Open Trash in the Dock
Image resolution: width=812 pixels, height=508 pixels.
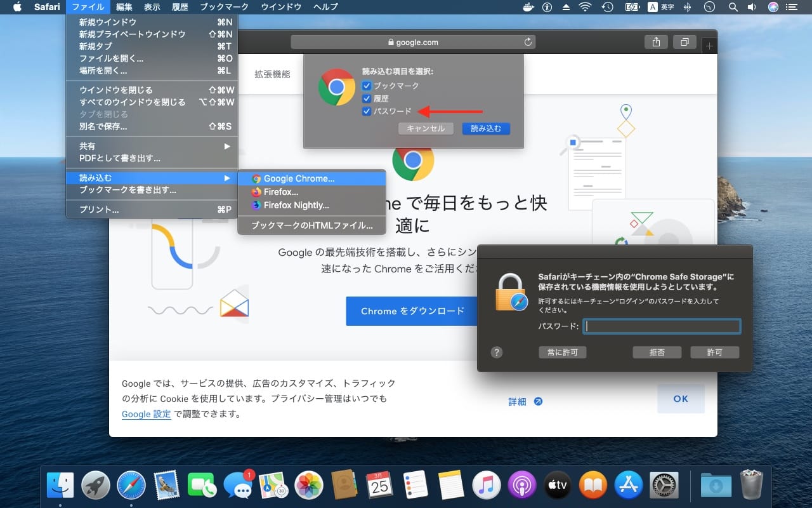tap(752, 486)
